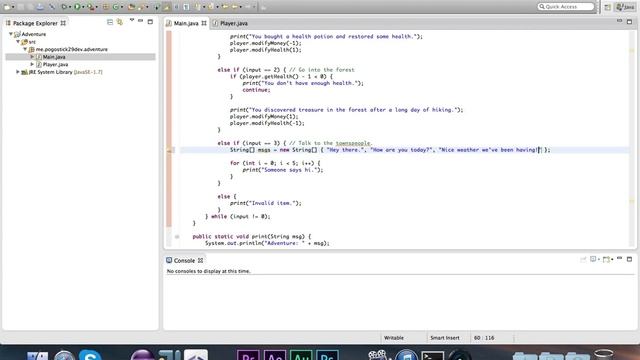Open Adobe After Effects from the Dock
The image size is (640, 360).
click(x=275, y=354)
